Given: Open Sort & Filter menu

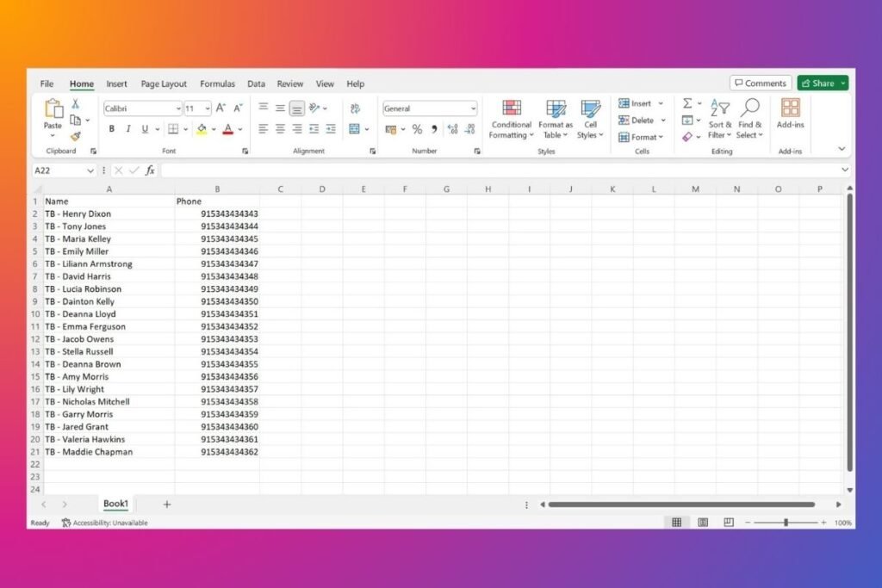Looking at the screenshot, I should tap(720, 119).
